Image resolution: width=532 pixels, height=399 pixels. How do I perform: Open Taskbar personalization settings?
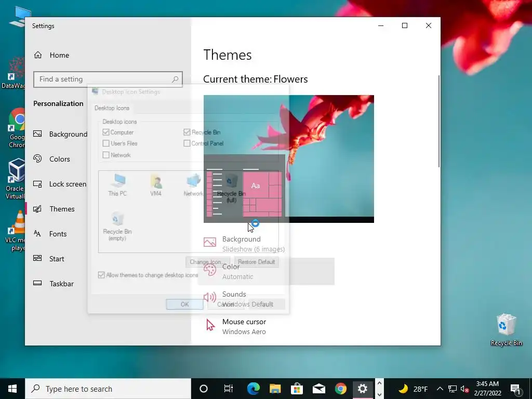tap(54, 284)
